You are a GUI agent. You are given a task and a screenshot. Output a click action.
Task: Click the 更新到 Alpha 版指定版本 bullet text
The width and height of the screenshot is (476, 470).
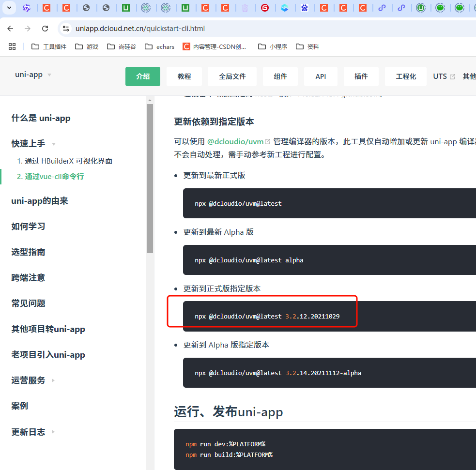(x=226, y=345)
